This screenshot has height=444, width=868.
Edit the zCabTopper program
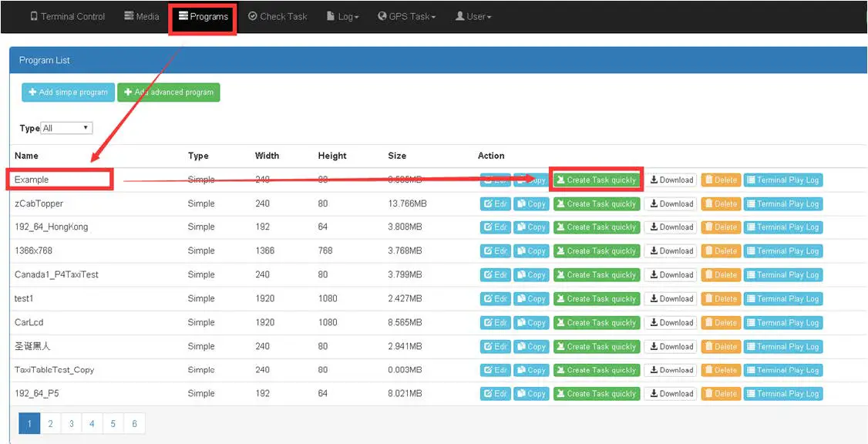(495, 204)
